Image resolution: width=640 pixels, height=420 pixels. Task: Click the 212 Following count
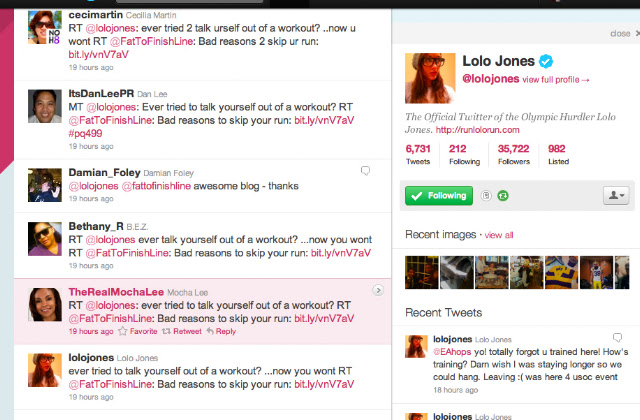[x=464, y=154]
